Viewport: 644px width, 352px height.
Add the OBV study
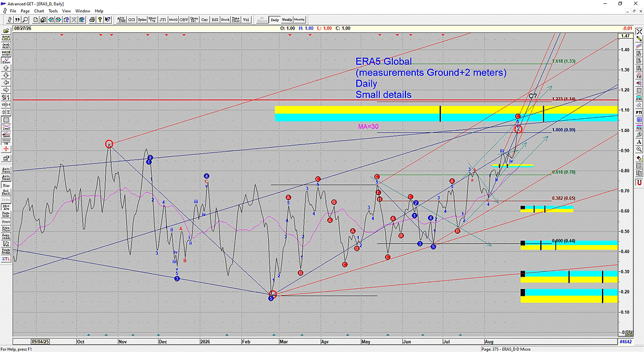pos(183,19)
